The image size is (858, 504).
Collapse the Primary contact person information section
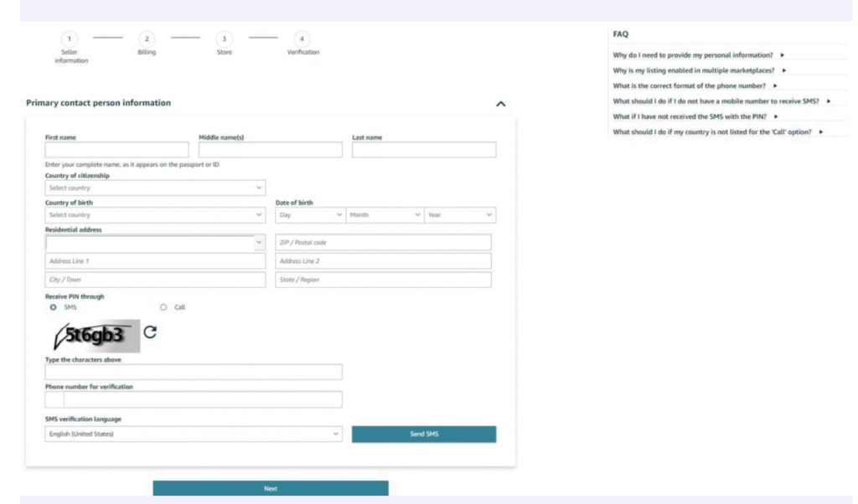(x=501, y=103)
